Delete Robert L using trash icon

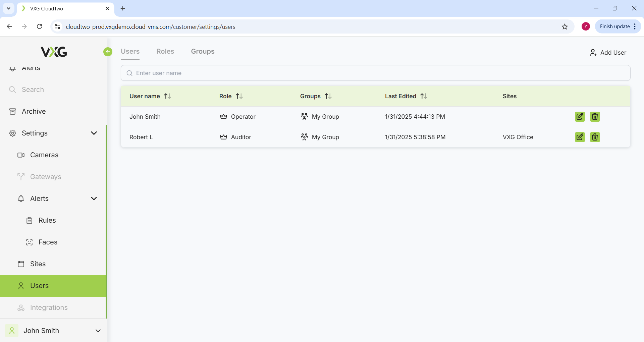595,137
